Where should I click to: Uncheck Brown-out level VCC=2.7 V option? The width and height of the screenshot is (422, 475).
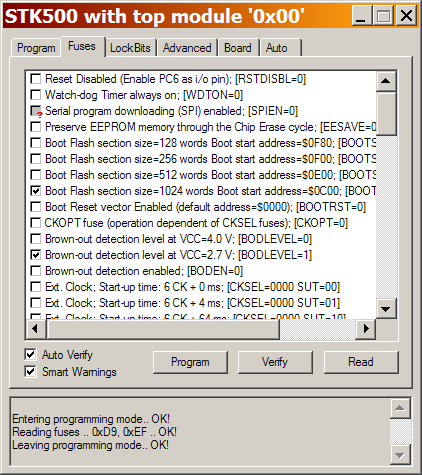(x=35, y=255)
